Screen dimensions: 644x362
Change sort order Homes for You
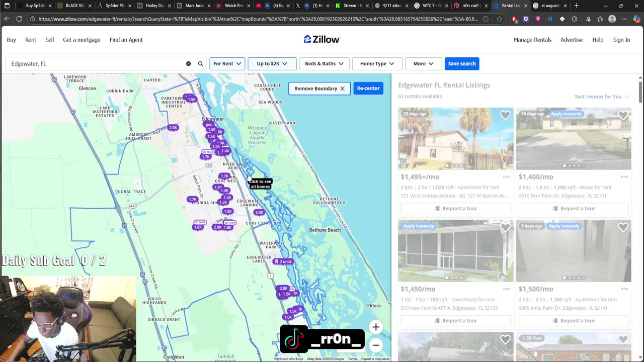[x=602, y=97]
